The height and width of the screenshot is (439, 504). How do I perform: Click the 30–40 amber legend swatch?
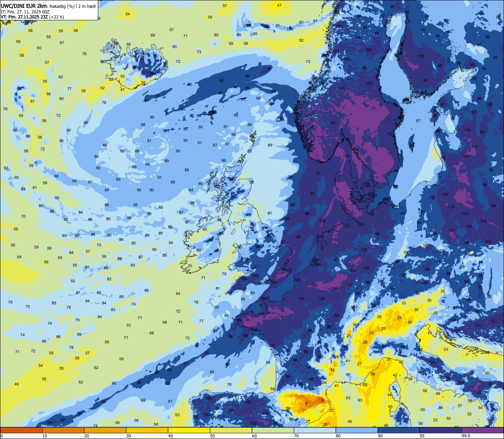147,430
